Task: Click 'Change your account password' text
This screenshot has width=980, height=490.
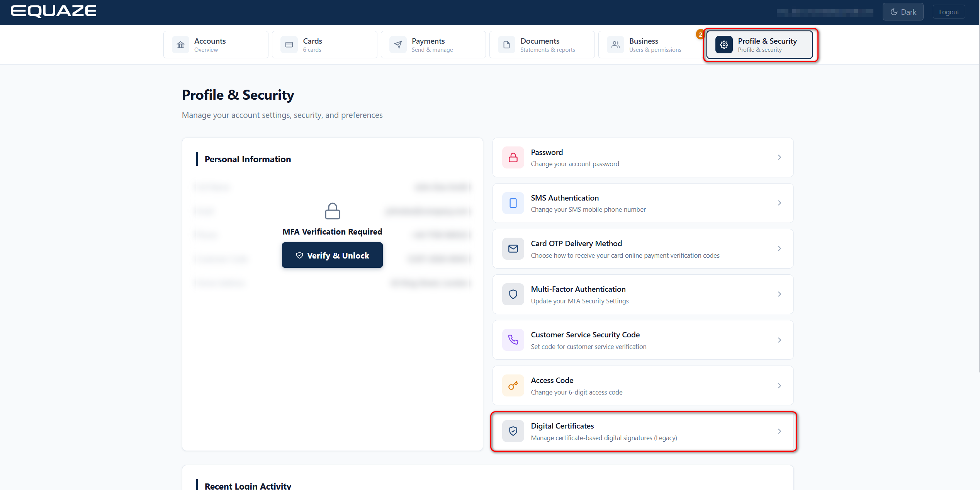Action: coord(575,164)
